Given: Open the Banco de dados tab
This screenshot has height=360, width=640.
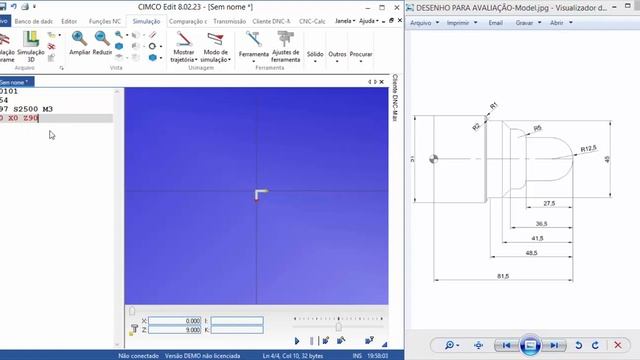Looking at the screenshot, I should pyautogui.click(x=33, y=21).
